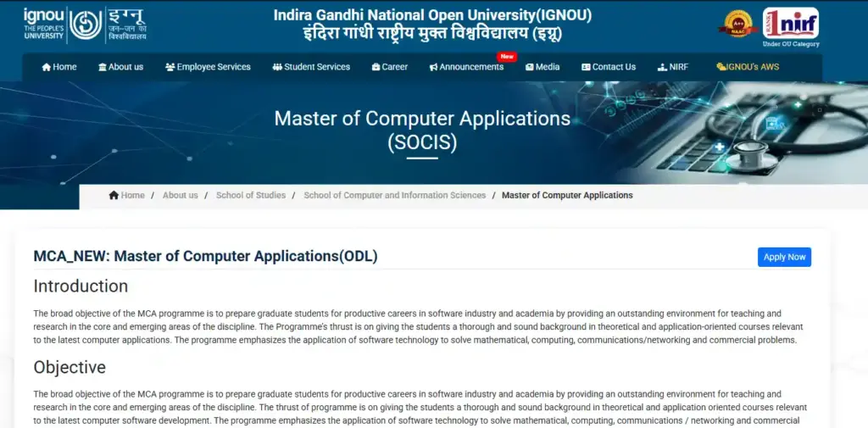The width and height of the screenshot is (868, 428).
Task: Click the building icon beside About us
Action: click(103, 67)
